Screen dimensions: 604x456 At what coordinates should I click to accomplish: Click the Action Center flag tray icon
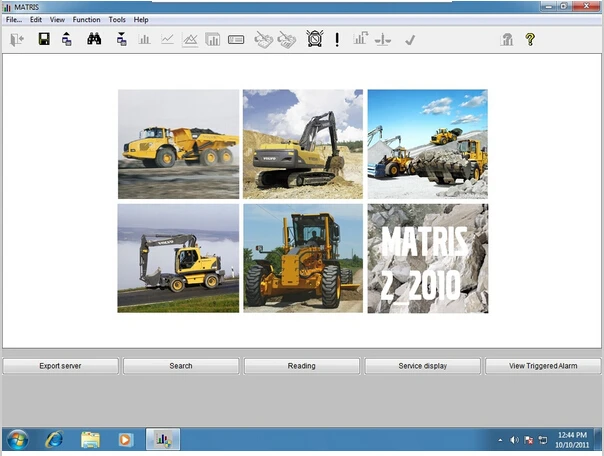pos(528,440)
